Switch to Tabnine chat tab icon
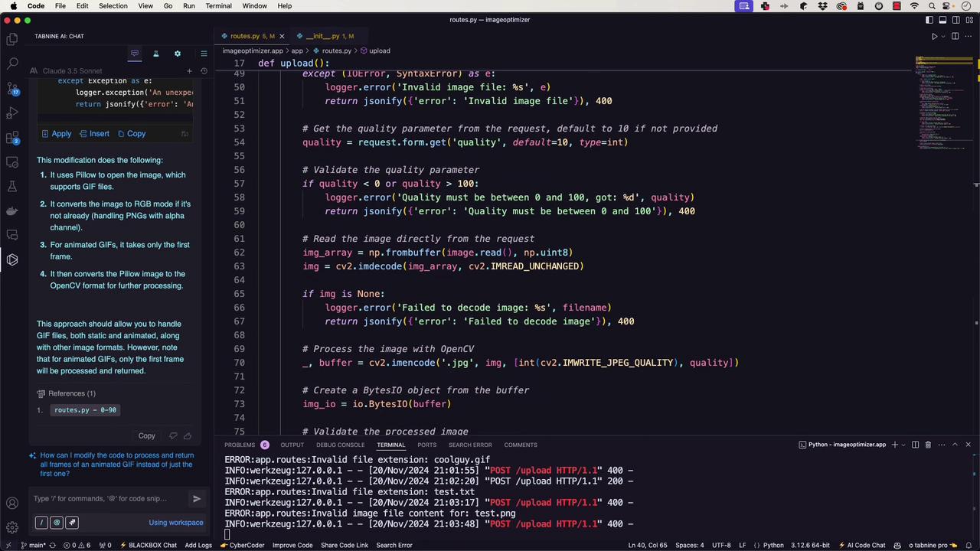Image resolution: width=980 pixels, height=551 pixels. tap(135, 54)
